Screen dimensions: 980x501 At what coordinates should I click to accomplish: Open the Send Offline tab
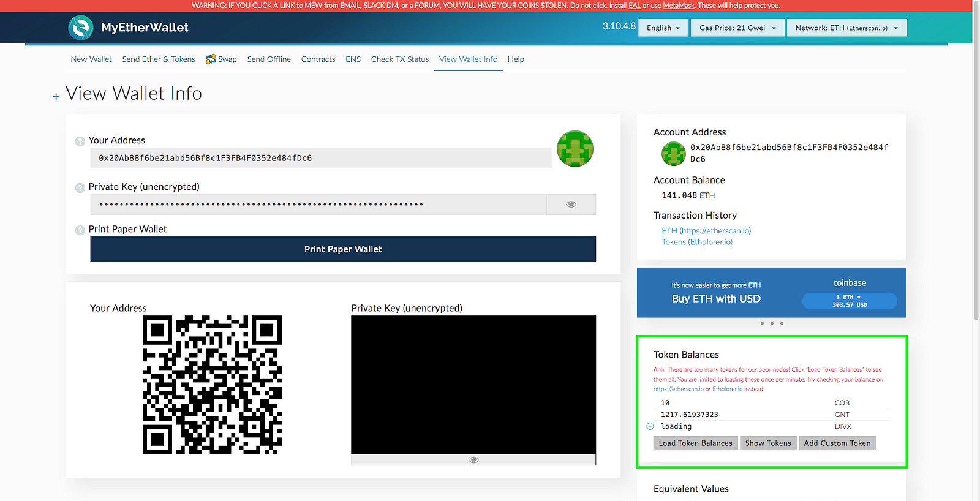(x=269, y=59)
